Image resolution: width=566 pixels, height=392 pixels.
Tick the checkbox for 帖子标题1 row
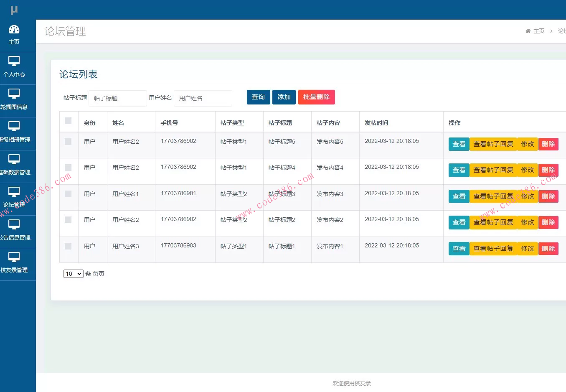click(68, 247)
